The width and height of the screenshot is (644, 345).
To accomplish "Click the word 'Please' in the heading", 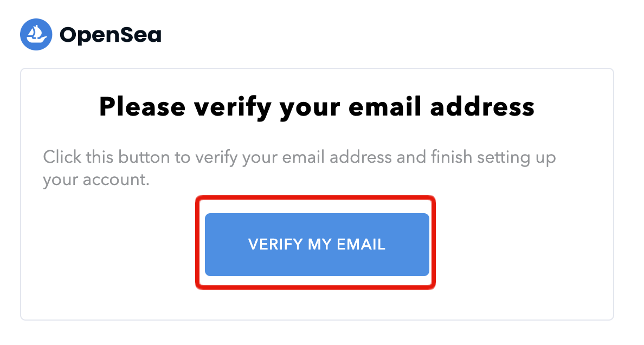I will 142,107.
